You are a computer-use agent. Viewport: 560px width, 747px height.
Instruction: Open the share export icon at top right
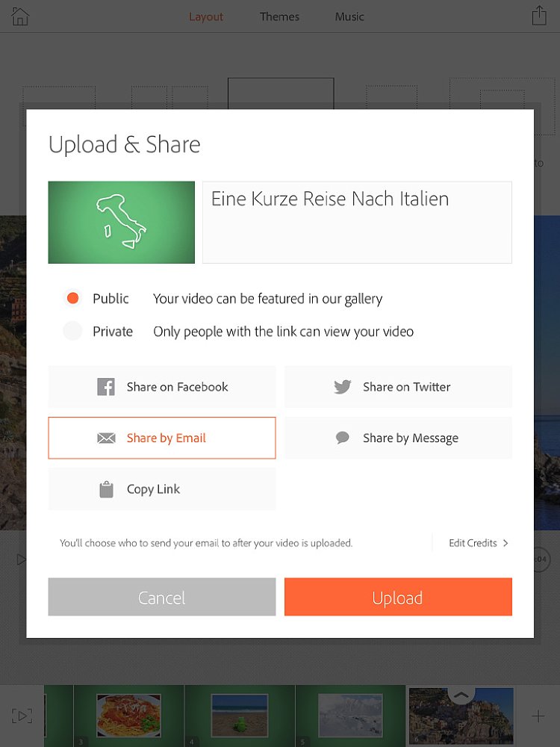click(x=539, y=16)
